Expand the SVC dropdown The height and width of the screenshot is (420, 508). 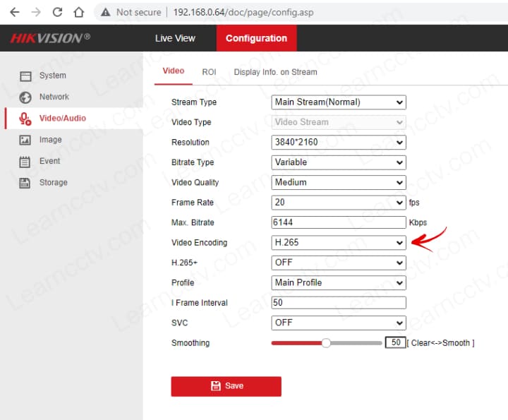(339, 323)
